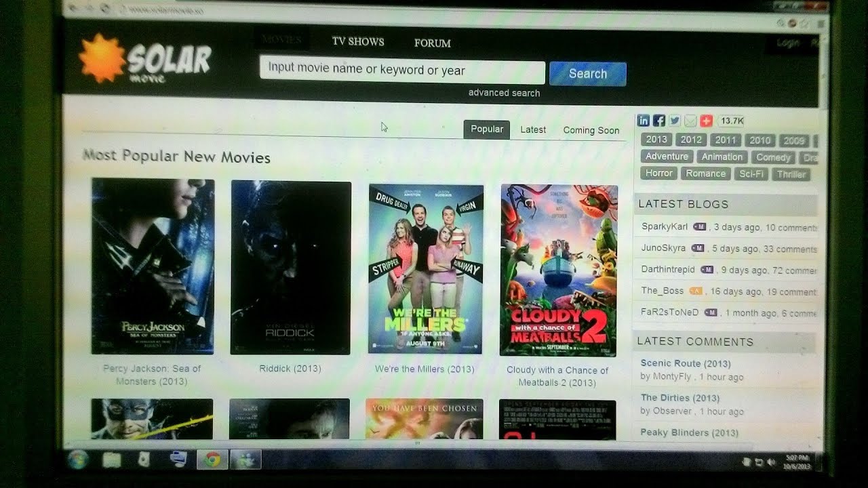Click the taskbar clock showing 5:07 PM
The image size is (868, 488).
[796, 462]
